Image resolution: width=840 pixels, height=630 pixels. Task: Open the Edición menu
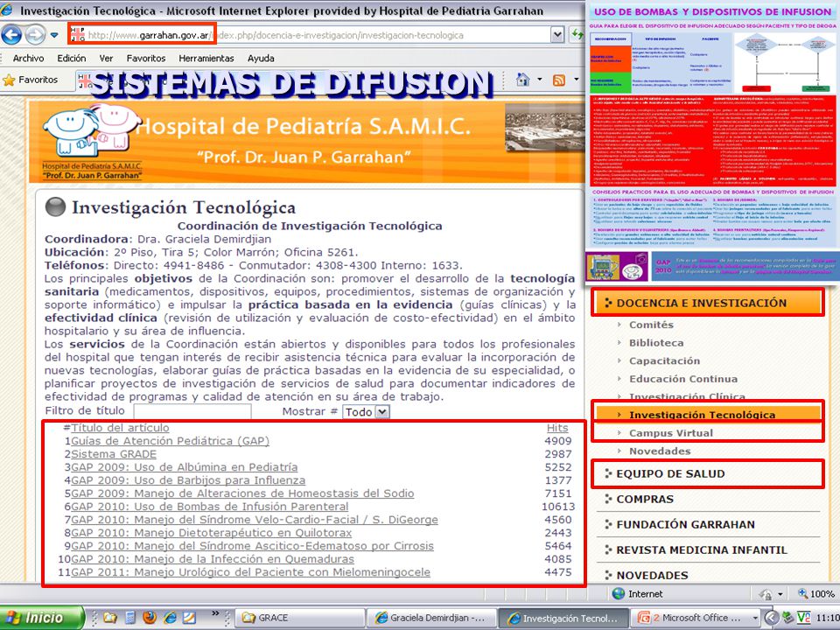(71, 59)
